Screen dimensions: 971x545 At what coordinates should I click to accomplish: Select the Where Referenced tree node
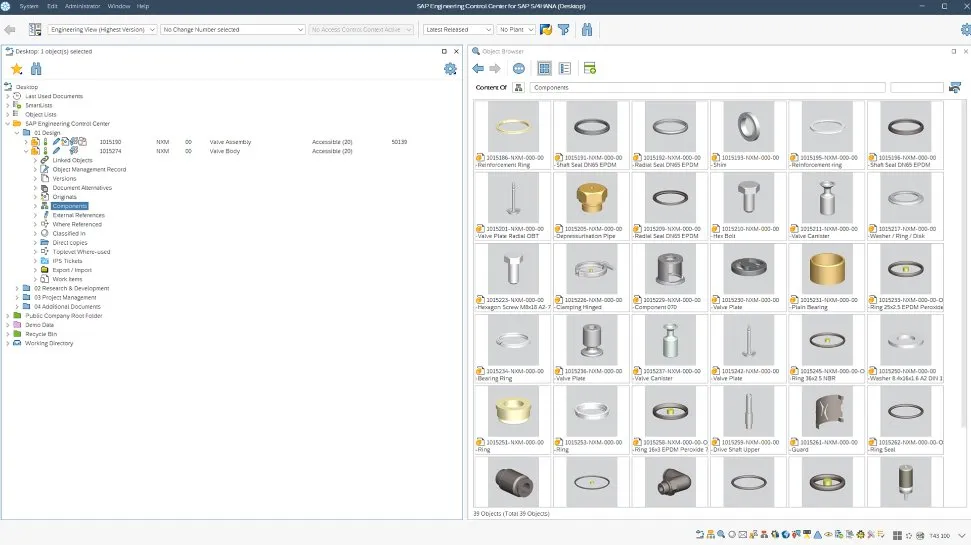click(x=77, y=224)
